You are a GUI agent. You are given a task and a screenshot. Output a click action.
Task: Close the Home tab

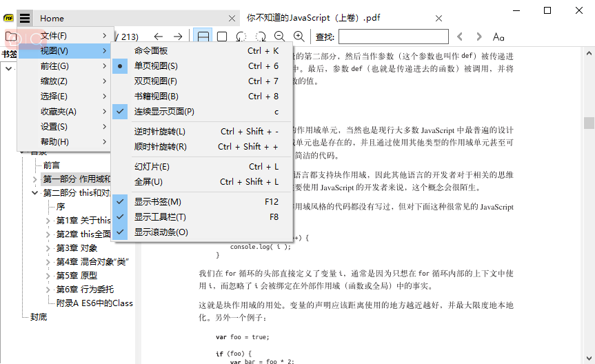(232, 18)
